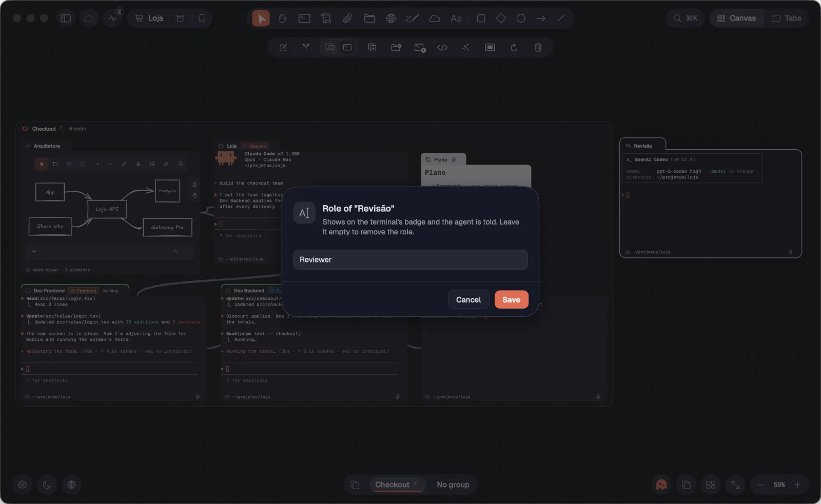Save the role in dialog
Screen dimensions: 821x504
coord(511,299)
